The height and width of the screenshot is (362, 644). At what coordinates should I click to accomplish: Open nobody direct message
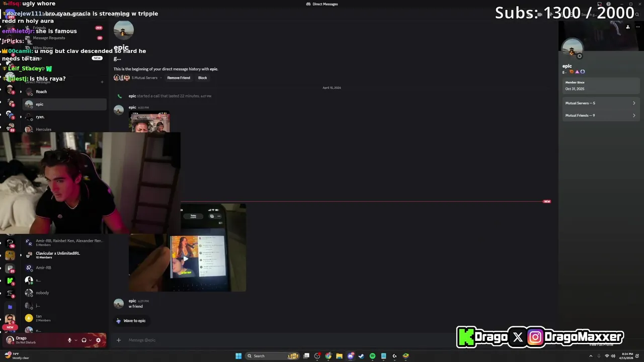tap(65, 293)
